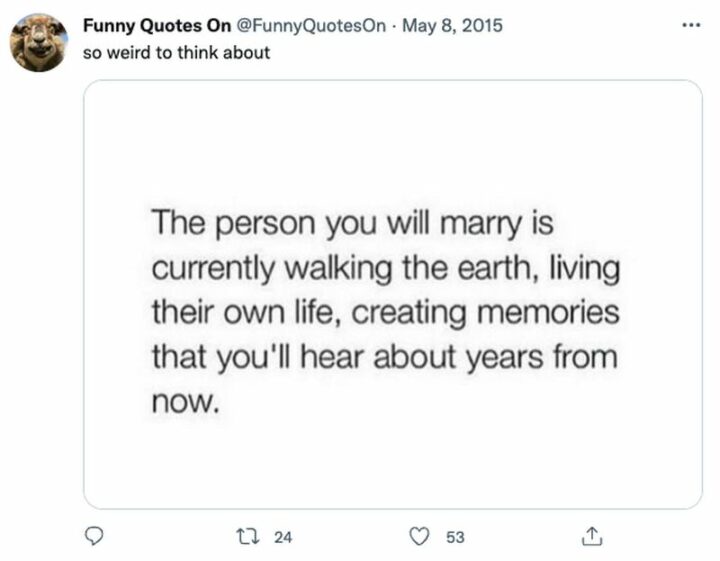Click the like count of 53
The image size is (720, 561).
455,537
